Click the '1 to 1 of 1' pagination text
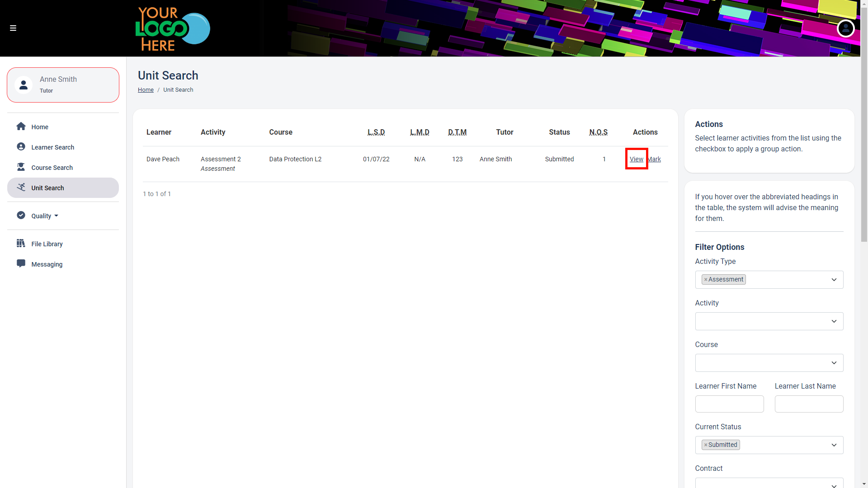Screen dimensions: 868x488 157,194
